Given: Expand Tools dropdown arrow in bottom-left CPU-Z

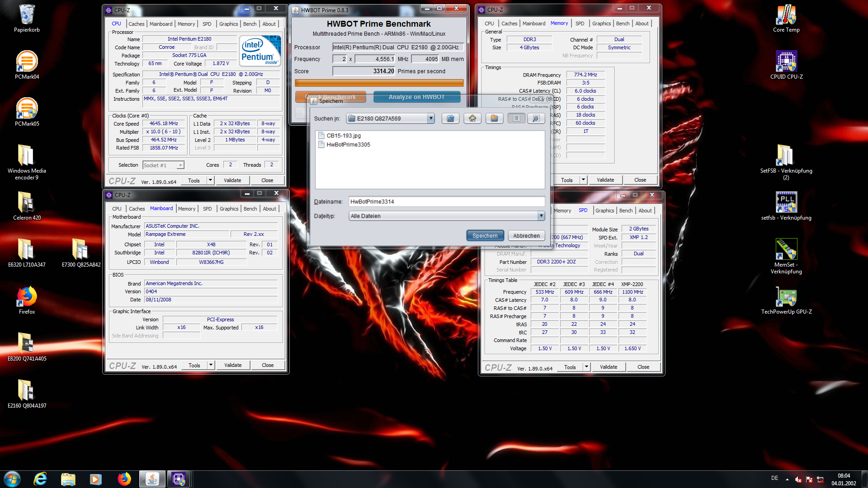Looking at the screenshot, I should pos(211,365).
